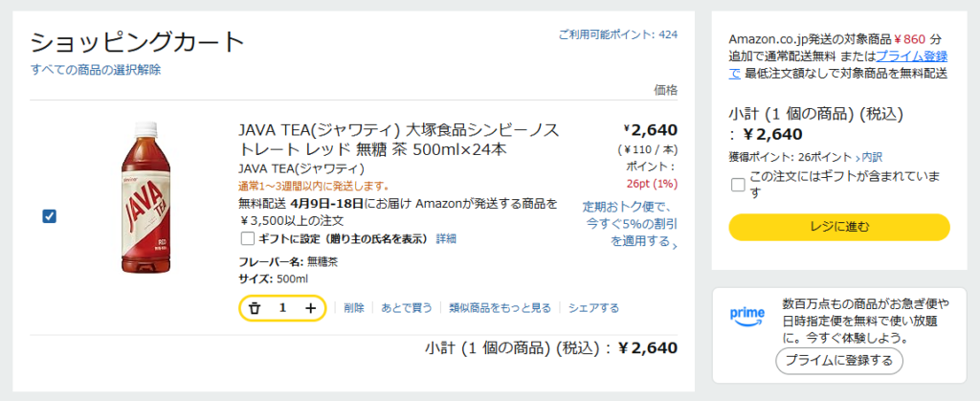Click the trash icon in quantity stepper
Viewport: 980px width, 401px height.
255,308
